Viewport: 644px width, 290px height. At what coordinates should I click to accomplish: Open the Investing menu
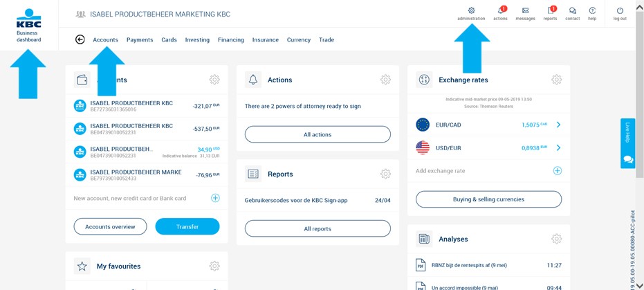197,40
